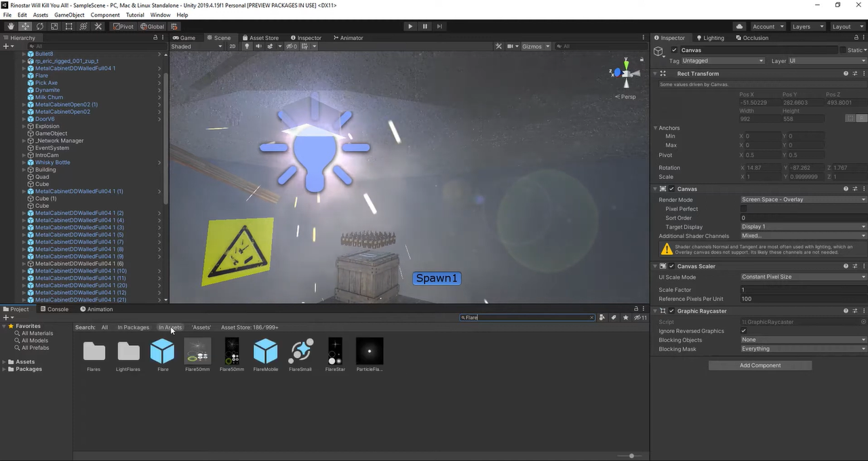Select the Transform tool
This screenshot has height=461, width=868.
(83, 26)
